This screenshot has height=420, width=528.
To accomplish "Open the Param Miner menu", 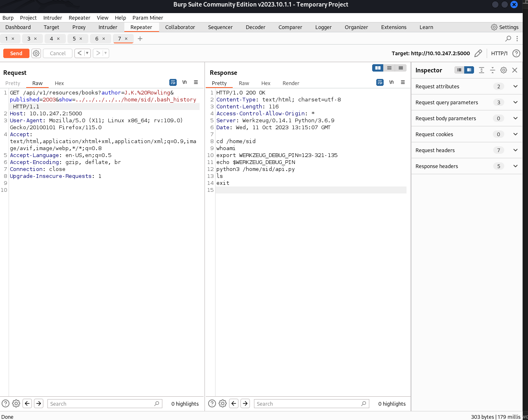I will pos(148,18).
